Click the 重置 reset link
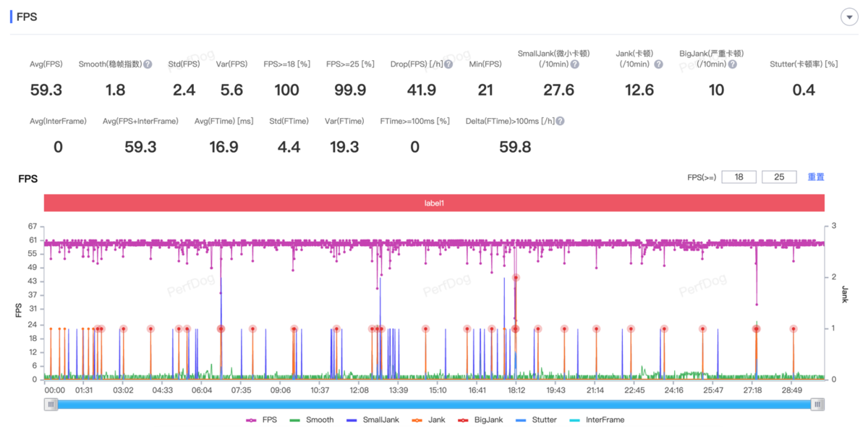 [816, 177]
